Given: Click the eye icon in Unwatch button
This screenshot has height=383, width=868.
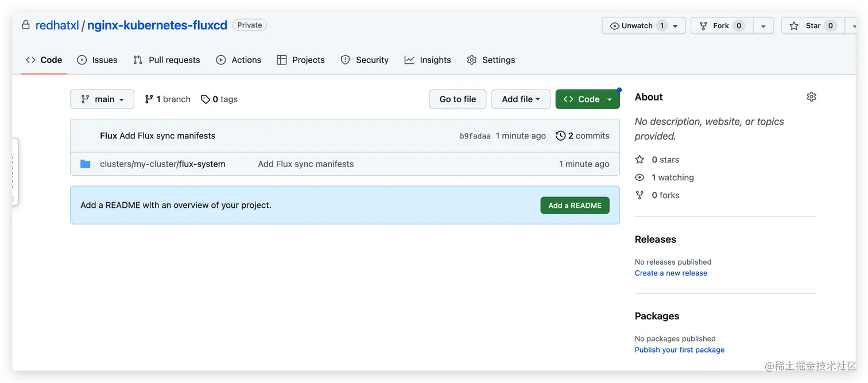Looking at the screenshot, I should [615, 26].
